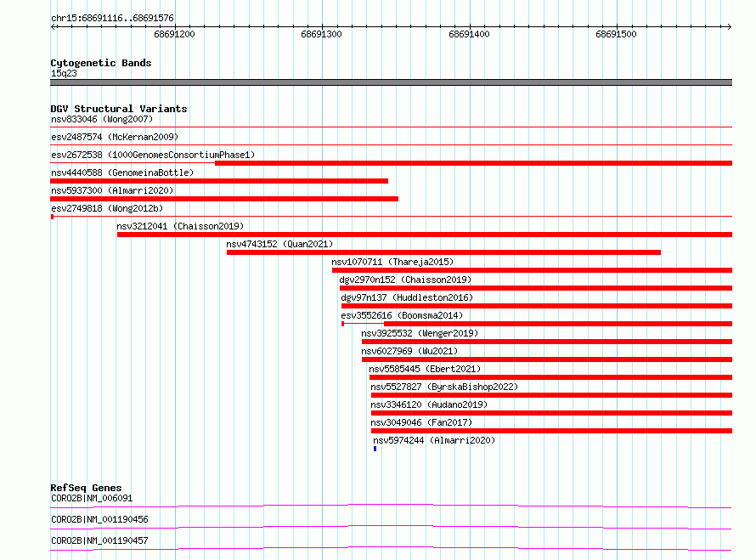Click the nsv833046 (Wong2007) variant label
This screenshot has height=560, width=756.
(102, 119)
